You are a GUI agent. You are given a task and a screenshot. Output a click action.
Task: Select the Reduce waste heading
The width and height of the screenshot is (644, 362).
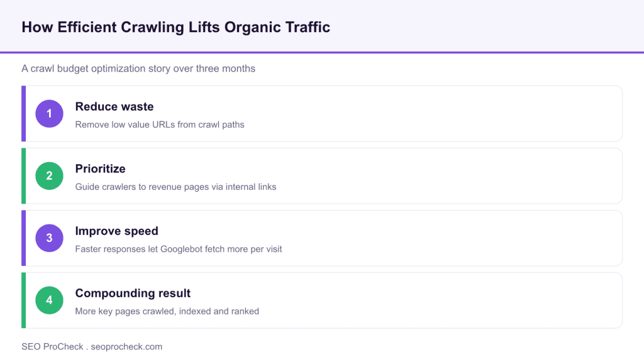[114, 107]
